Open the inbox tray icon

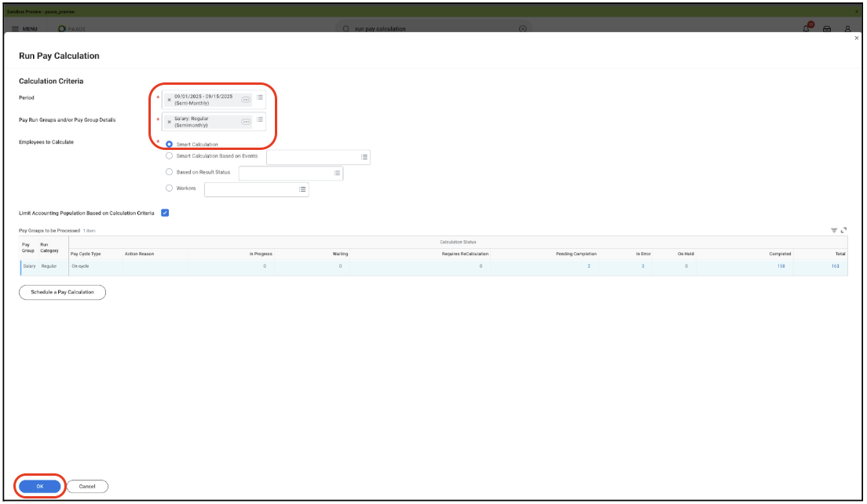pyautogui.click(x=827, y=29)
